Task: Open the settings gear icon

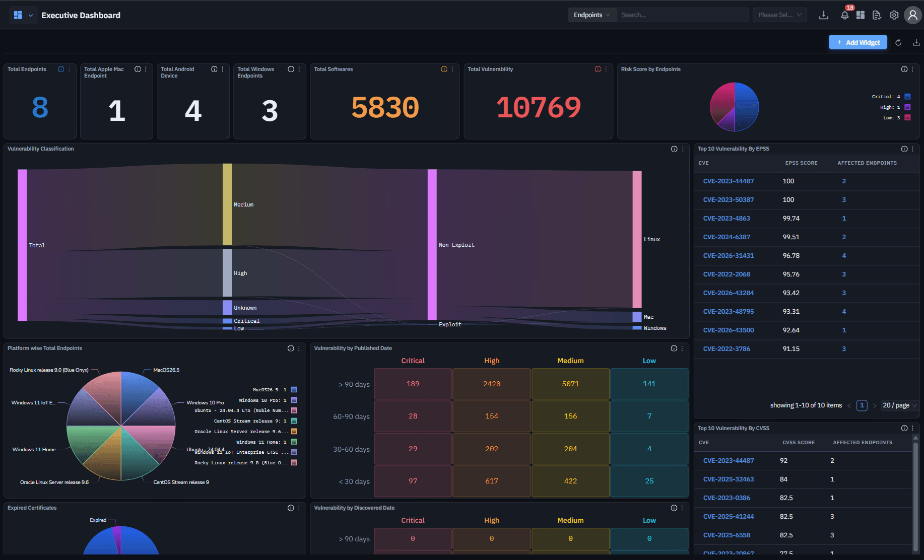Action: pyautogui.click(x=894, y=15)
